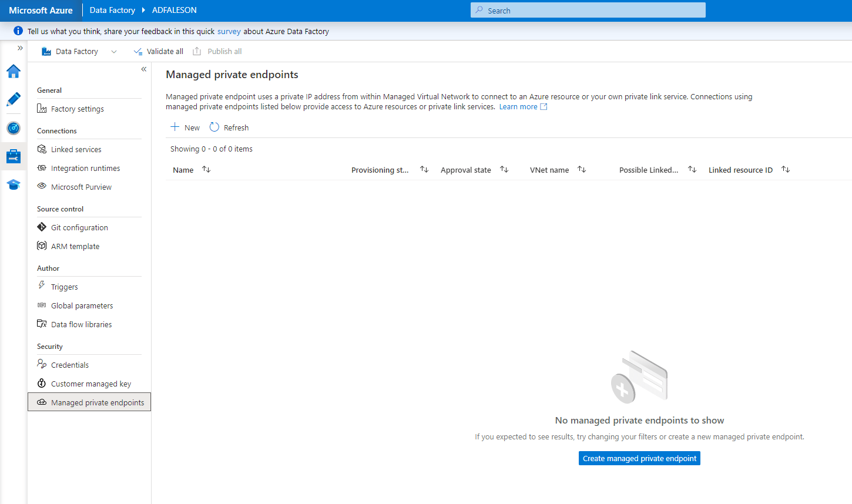Refresh the managed private endpoints list
The width and height of the screenshot is (852, 504).
(229, 127)
